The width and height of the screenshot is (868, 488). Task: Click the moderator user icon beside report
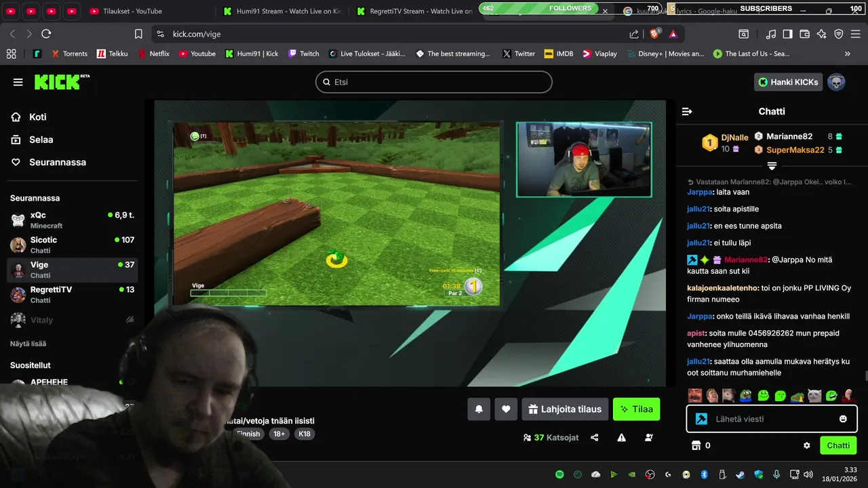tap(649, 438)
